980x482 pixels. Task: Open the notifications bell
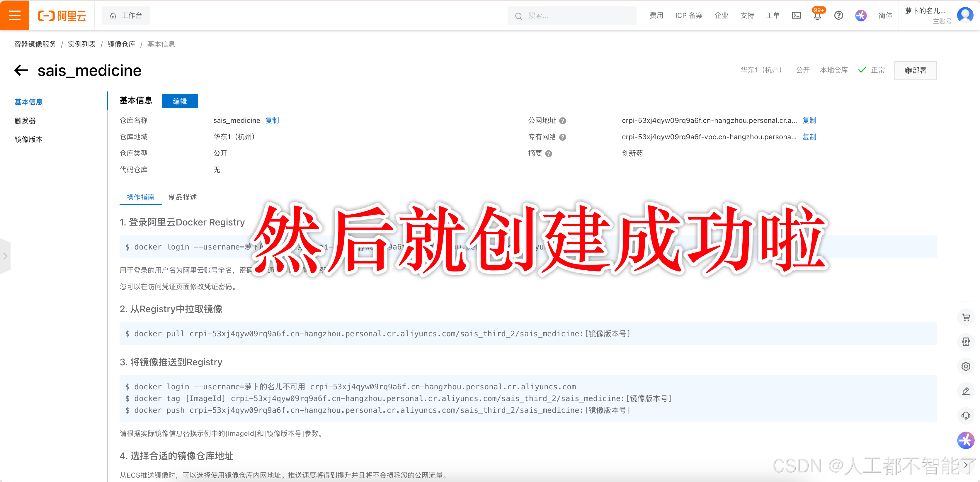coord(818,16)
